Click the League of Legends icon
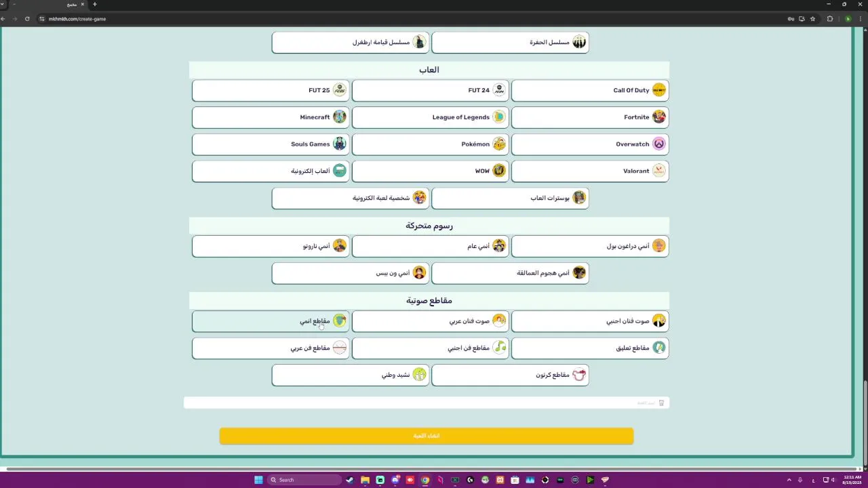 [499, 117]
